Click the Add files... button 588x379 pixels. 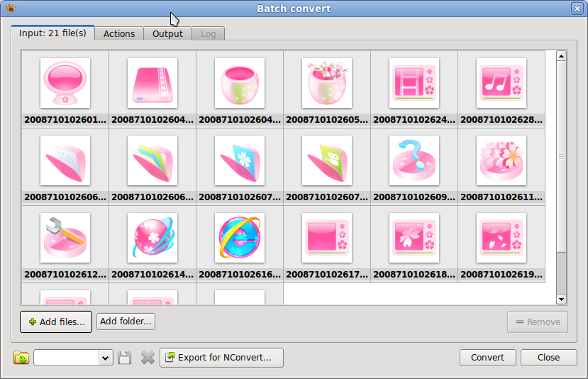pyautogui.click(x=56, y=322)
